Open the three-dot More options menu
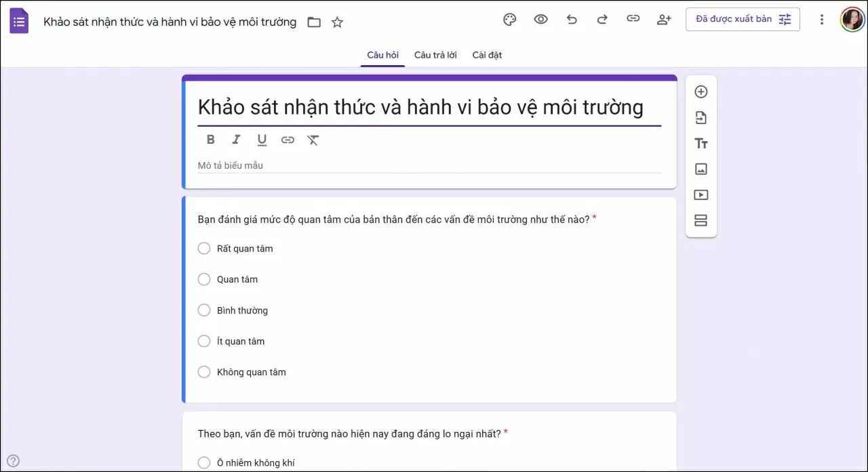 (x=821, y=19)
